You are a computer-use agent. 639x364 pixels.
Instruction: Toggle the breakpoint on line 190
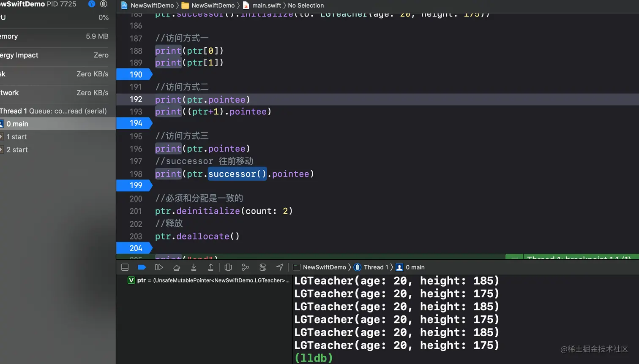tap(134, 75)
